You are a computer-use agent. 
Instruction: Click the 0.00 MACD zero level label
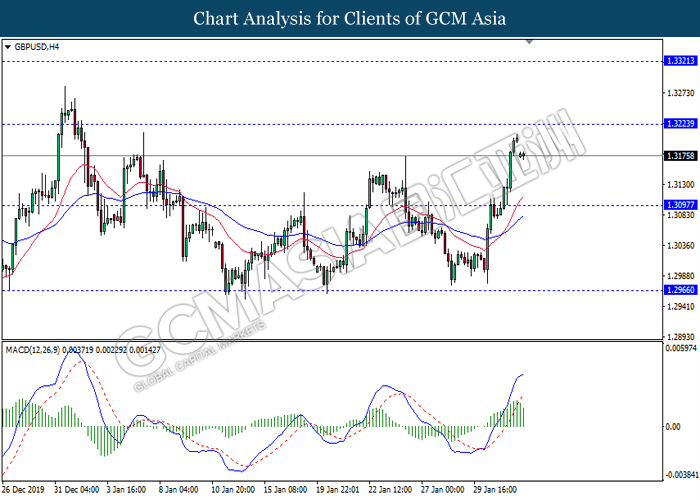pyautogui.click(x=674, y=427)
